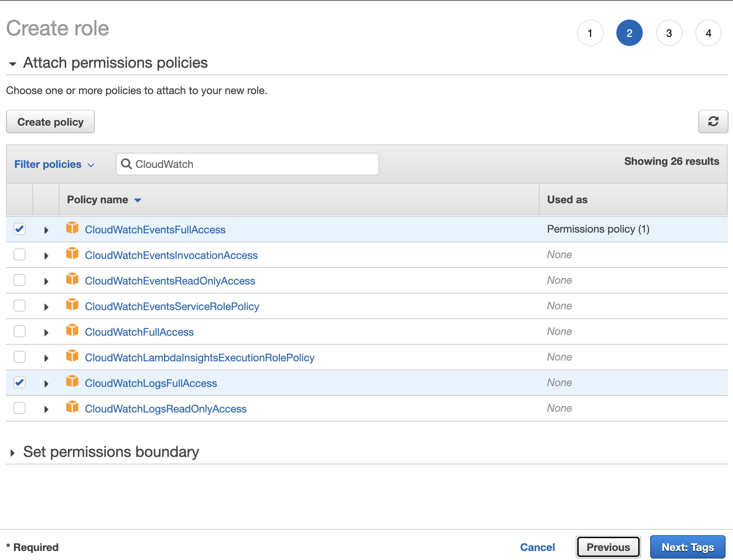Uncheck the CloudWatchEventsFullAccess policy checkbox
Image resolution: width=733 pixels, height=560 pixels.
coord(20,229)
